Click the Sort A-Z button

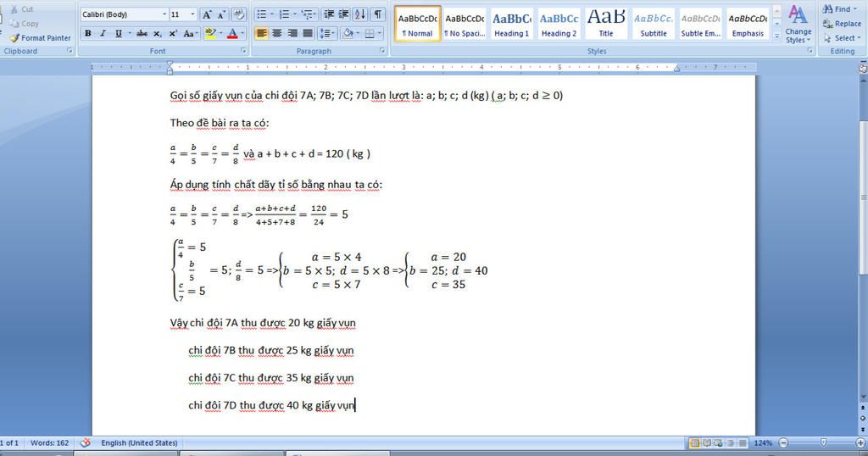(359, 14)
